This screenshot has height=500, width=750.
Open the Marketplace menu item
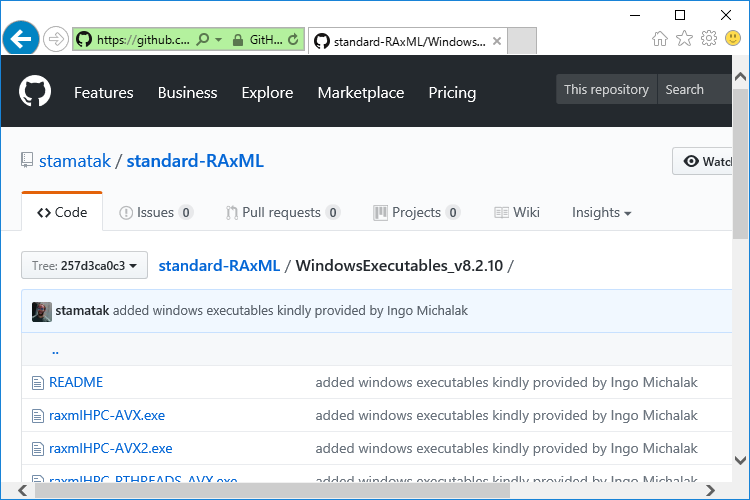(x=361, y=92)
